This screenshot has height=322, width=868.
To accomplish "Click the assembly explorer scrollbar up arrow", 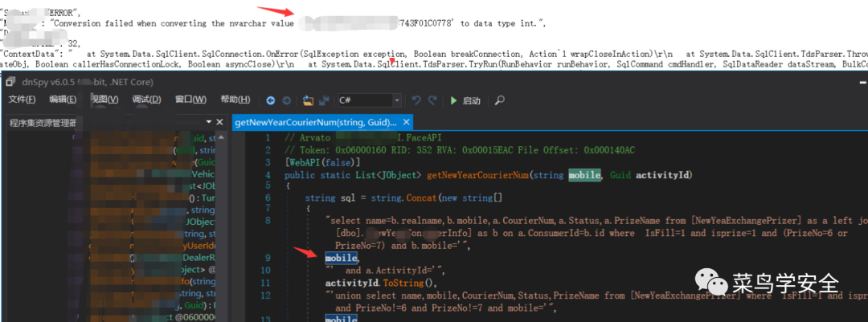I will (x=220, y=137).
